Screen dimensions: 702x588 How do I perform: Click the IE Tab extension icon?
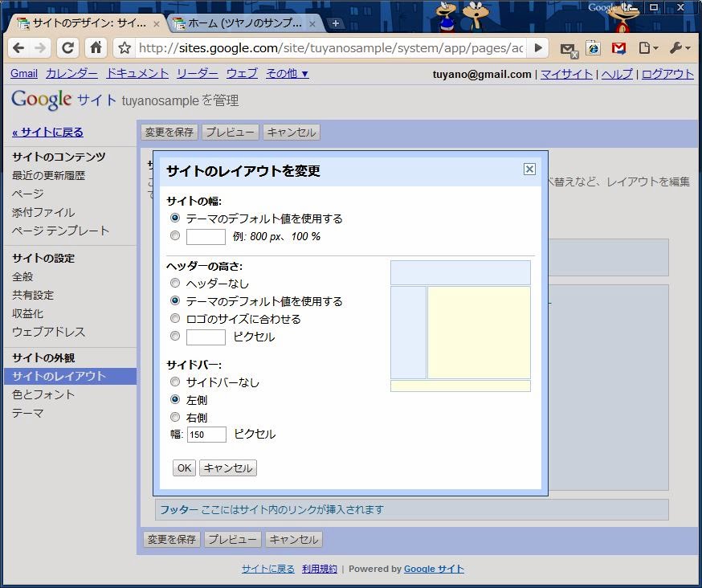click(x=594, y=48)
